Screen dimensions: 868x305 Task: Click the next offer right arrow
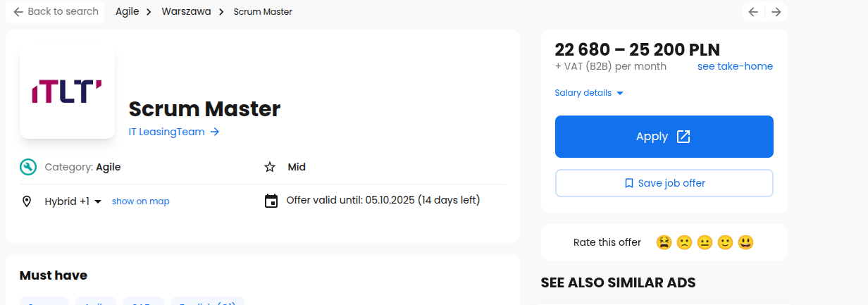[x=776, y=12]
